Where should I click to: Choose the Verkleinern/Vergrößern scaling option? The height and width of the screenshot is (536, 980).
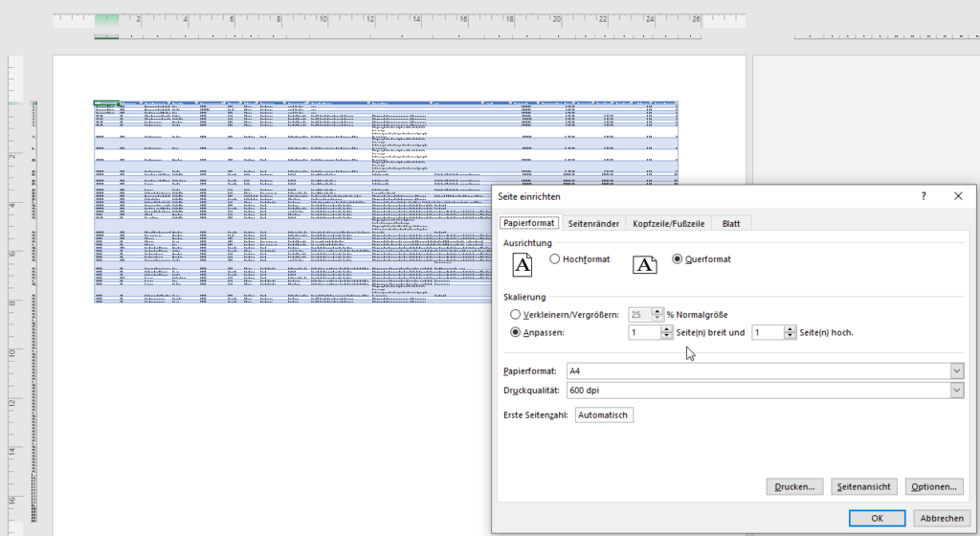[517, 314]
